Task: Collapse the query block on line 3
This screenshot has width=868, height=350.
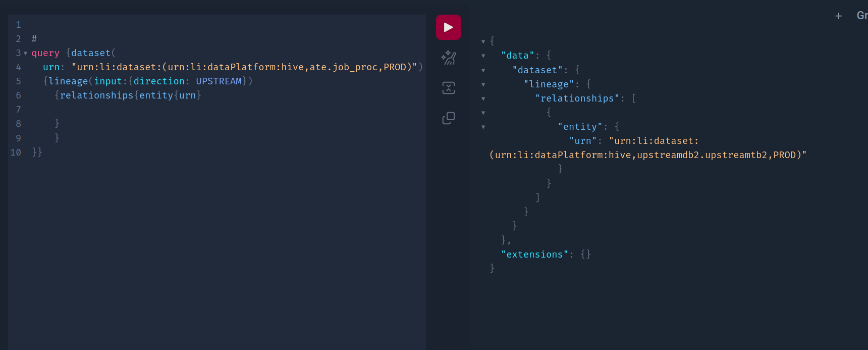Action: tap(25, 53)
